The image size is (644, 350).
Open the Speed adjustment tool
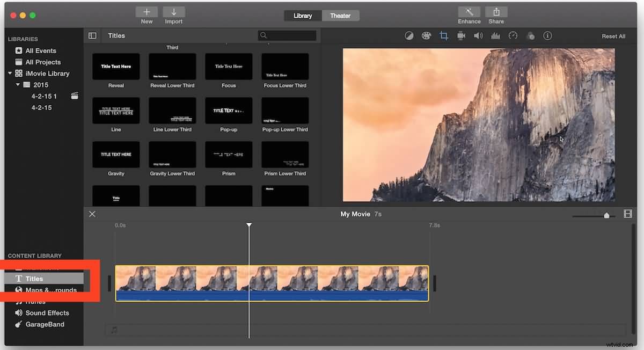pos(513,35)
